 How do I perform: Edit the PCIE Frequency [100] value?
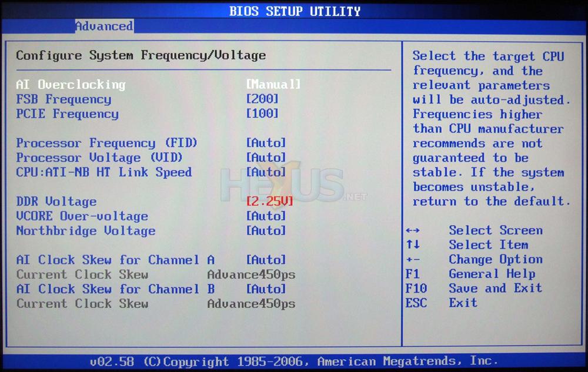point(262,113)
